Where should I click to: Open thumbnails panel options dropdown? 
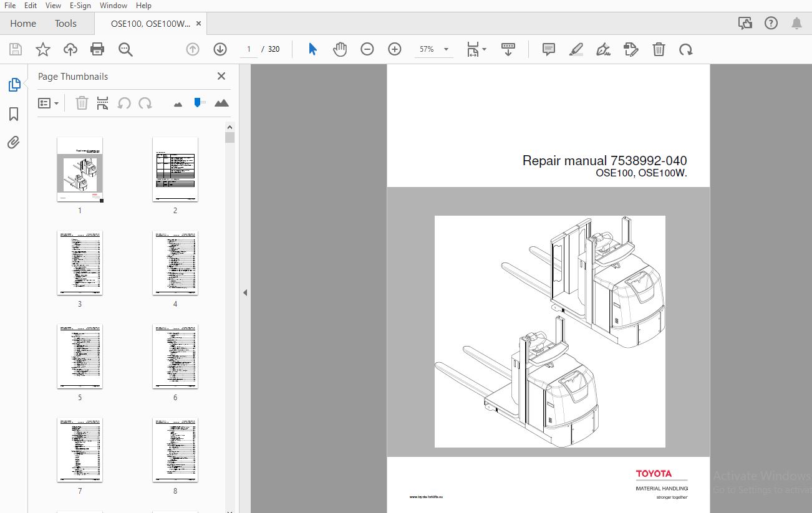click(49, 103)
